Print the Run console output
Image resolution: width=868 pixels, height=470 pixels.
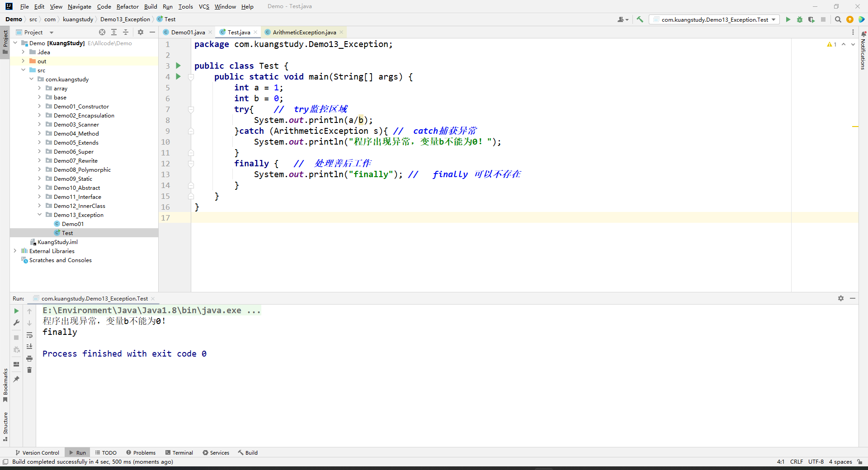click(29, 358)
